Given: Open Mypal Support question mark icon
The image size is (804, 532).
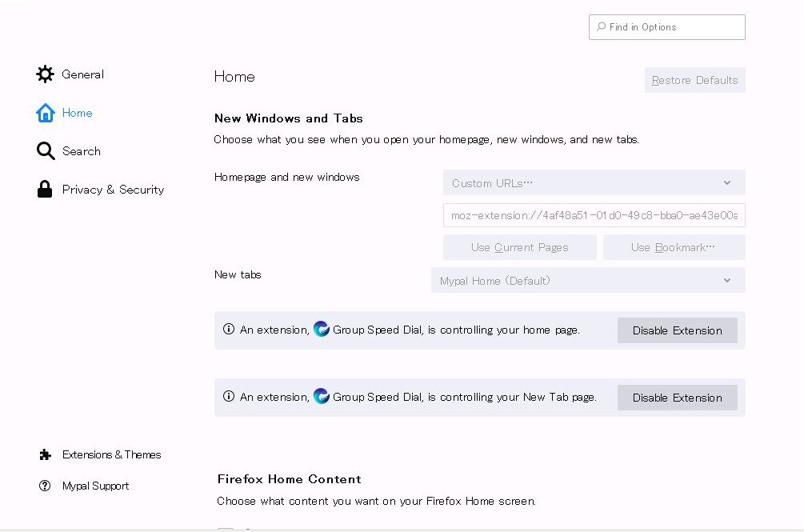Looking at the screenshot, I should (46, 486).
